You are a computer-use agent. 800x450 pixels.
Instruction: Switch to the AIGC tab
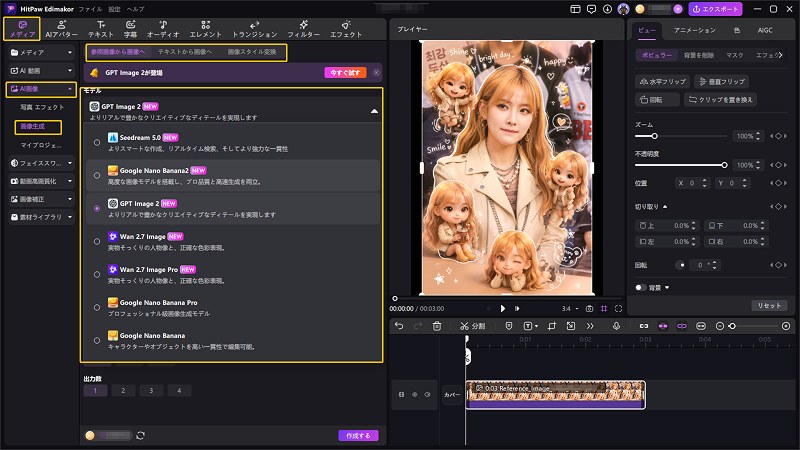pos(765,31)
